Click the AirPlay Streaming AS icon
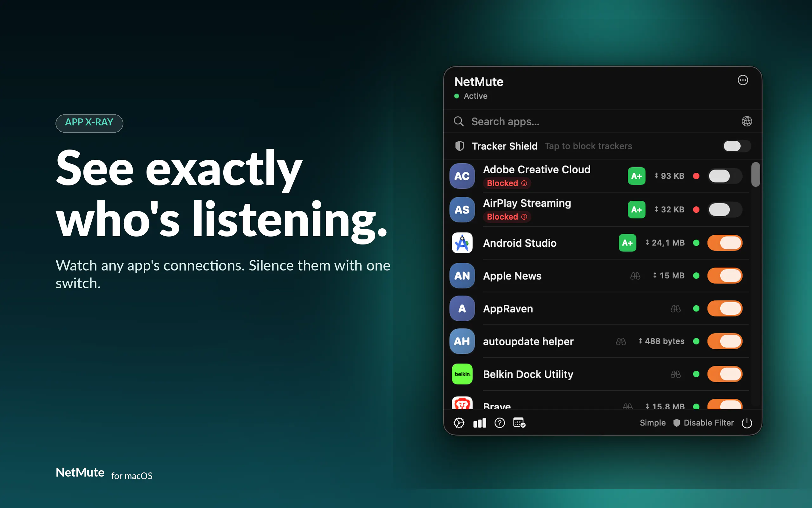The height and width of the screenshot is (508, 812). (462, 210)
